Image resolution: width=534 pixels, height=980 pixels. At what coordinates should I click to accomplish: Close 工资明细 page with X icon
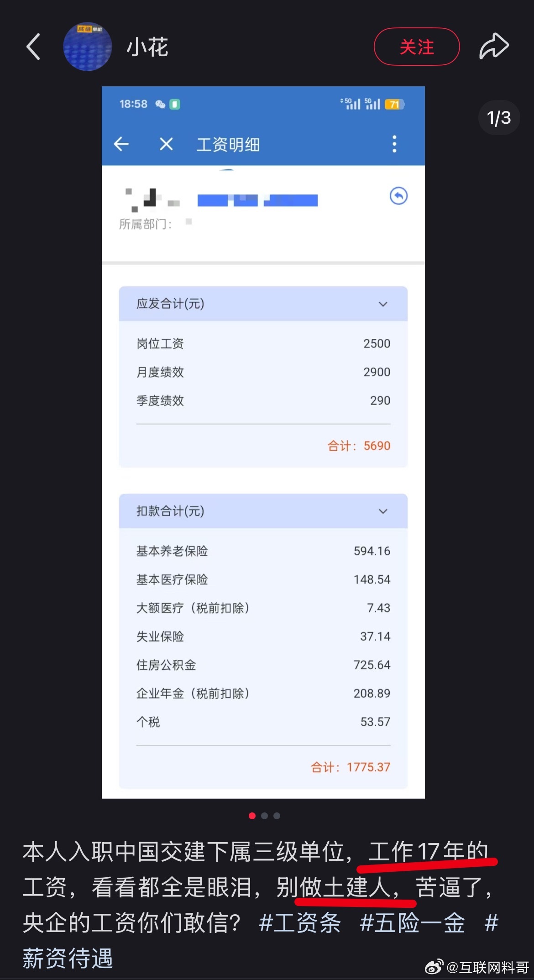click(x=166, y=144)
